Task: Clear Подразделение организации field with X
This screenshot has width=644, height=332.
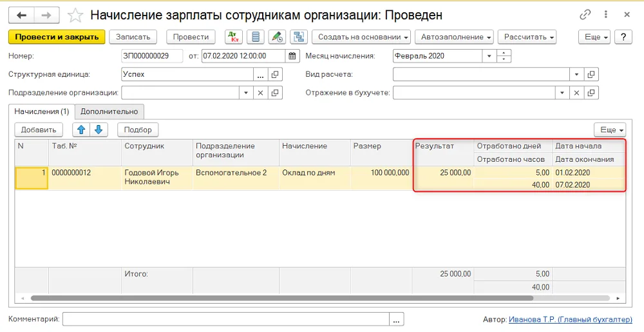Action: click(260, 93)
